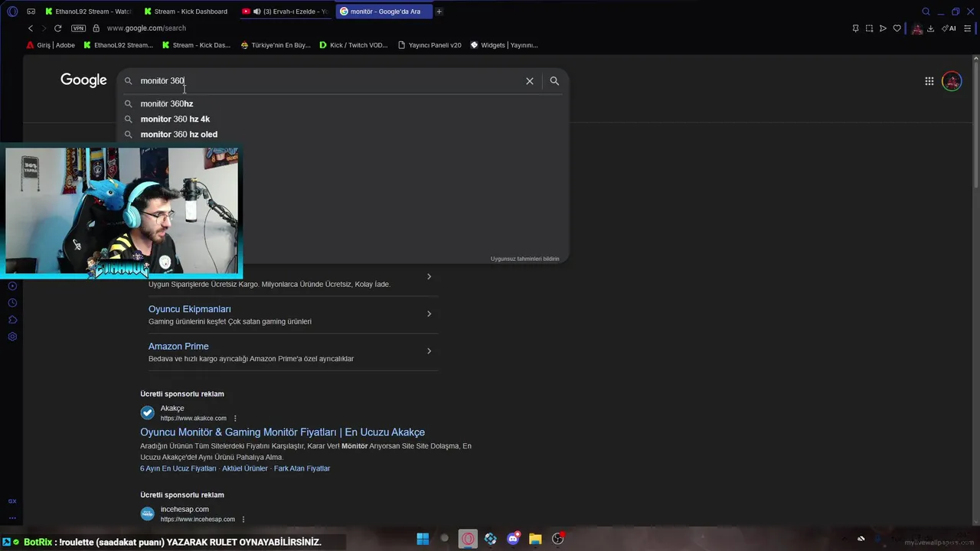Expand the Uygun Siparişlerde Ücretsiz Kargo sitelink chevron

(429, 276)
